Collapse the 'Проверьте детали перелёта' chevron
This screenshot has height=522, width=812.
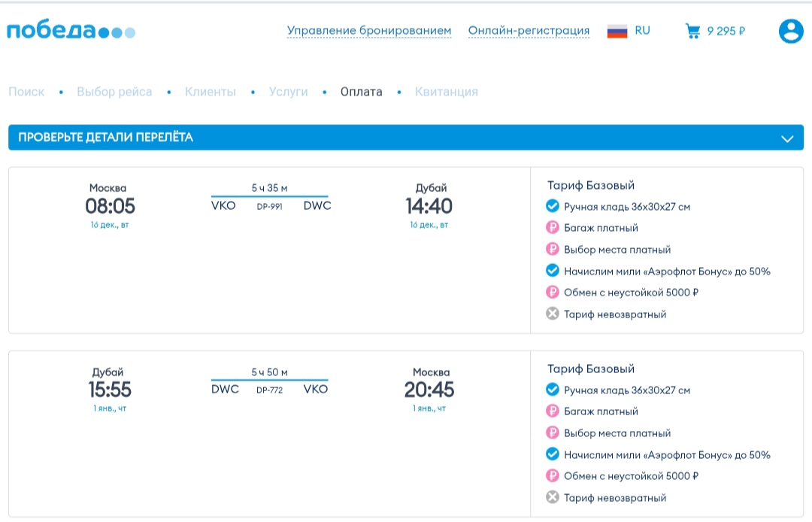787,138
